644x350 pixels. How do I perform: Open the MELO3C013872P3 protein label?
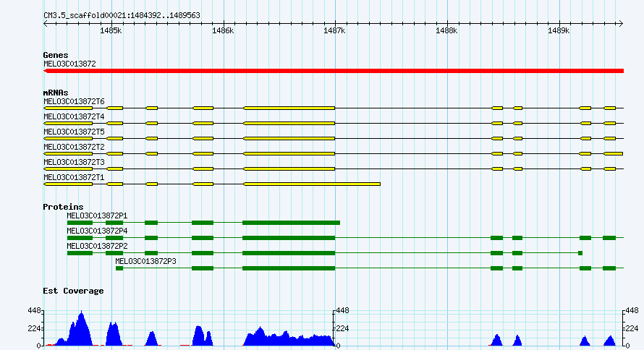point(145,261)
